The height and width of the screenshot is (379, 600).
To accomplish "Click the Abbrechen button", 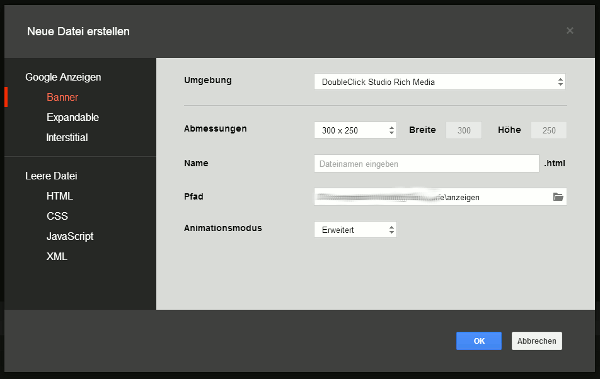I will click(537, 341).
